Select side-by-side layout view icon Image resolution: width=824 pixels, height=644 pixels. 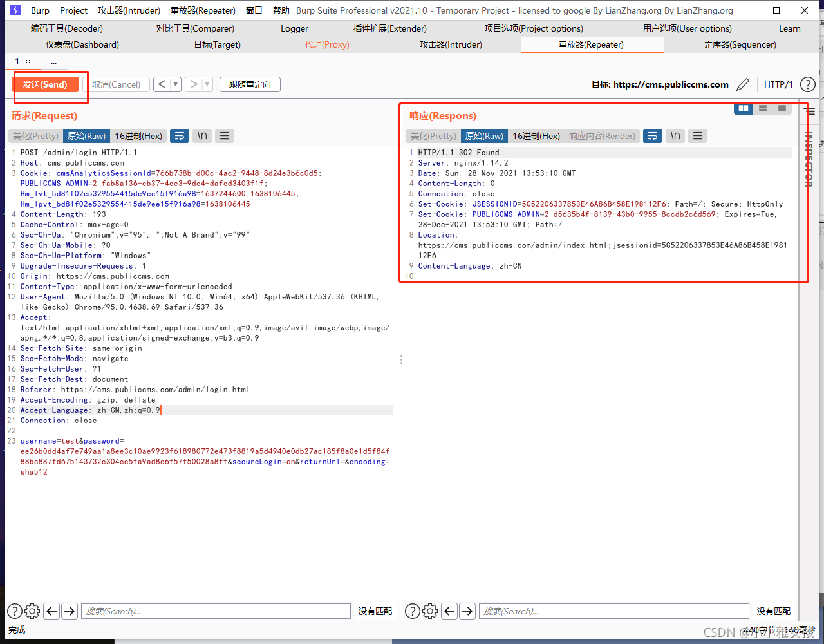744,108
